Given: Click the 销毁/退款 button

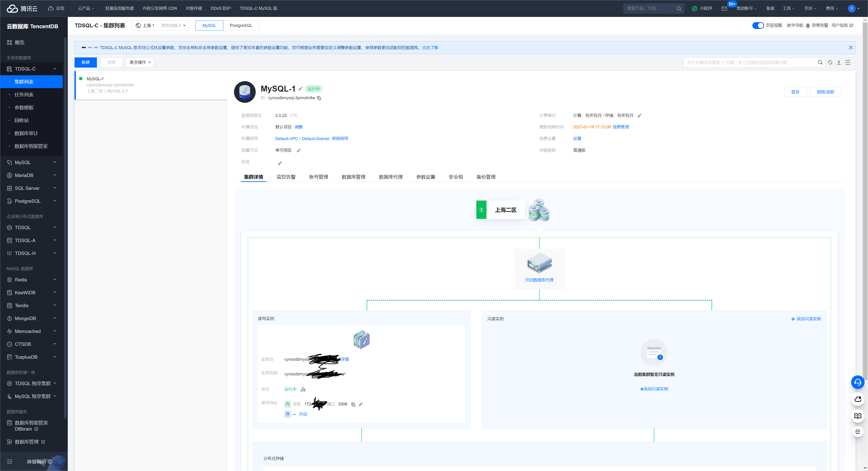Looking at the screenshot, I should [x=826, y=92].
